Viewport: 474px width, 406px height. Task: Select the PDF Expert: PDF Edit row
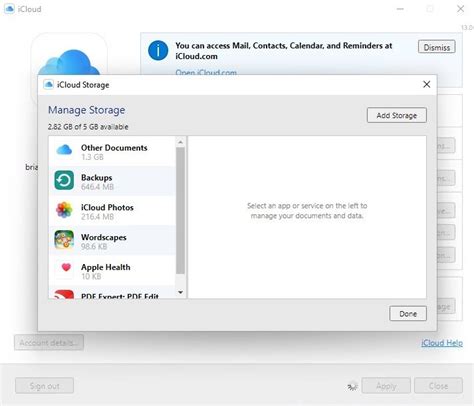pyautogui.click(x=112, y=292)
